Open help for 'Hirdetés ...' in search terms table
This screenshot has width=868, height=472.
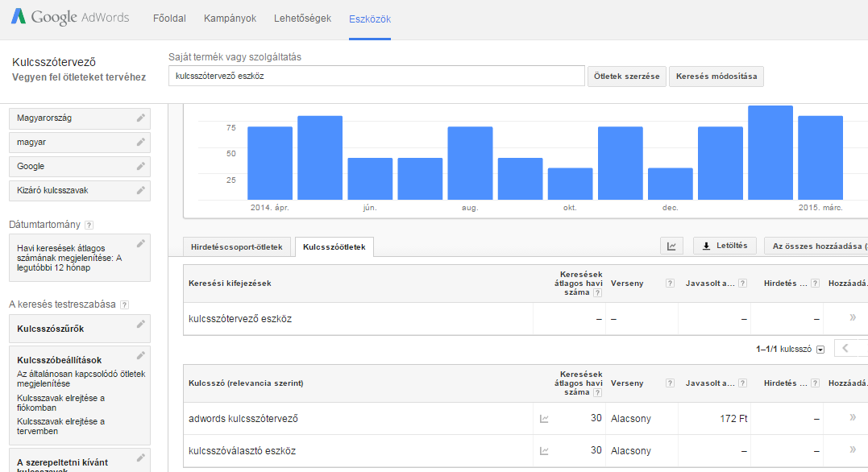tap(815, 284)
